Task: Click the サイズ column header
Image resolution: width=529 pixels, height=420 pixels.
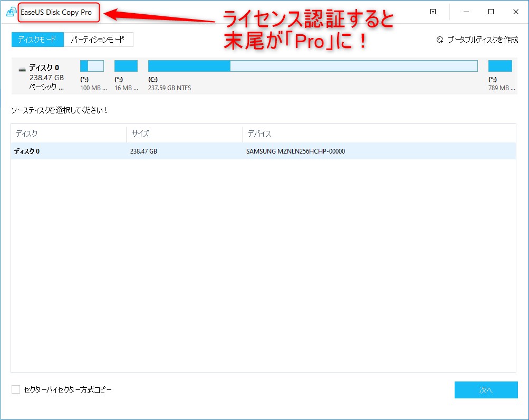Action: point(140,133)
